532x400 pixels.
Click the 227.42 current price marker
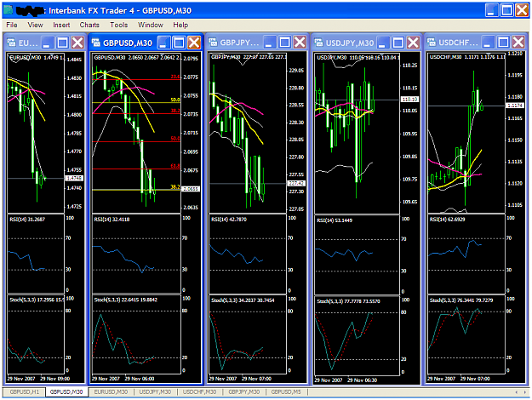[296, 184]
